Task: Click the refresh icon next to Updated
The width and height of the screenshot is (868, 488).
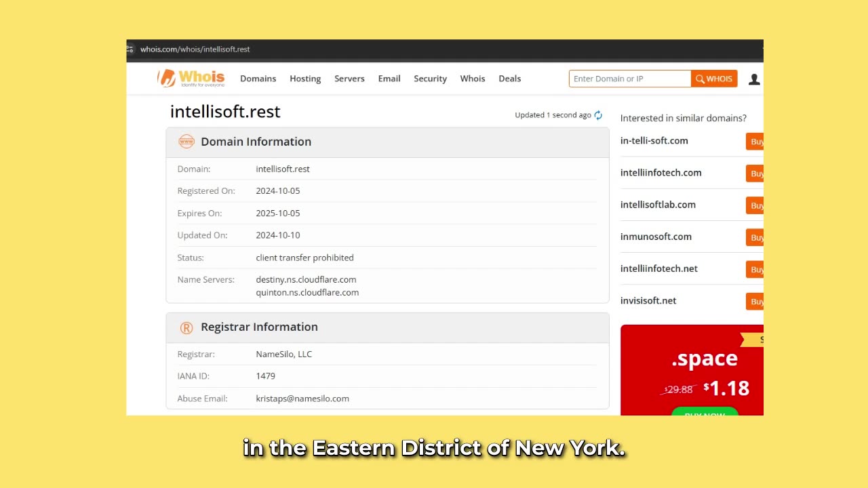Action: pyautogui.click(x=598, y=115)
